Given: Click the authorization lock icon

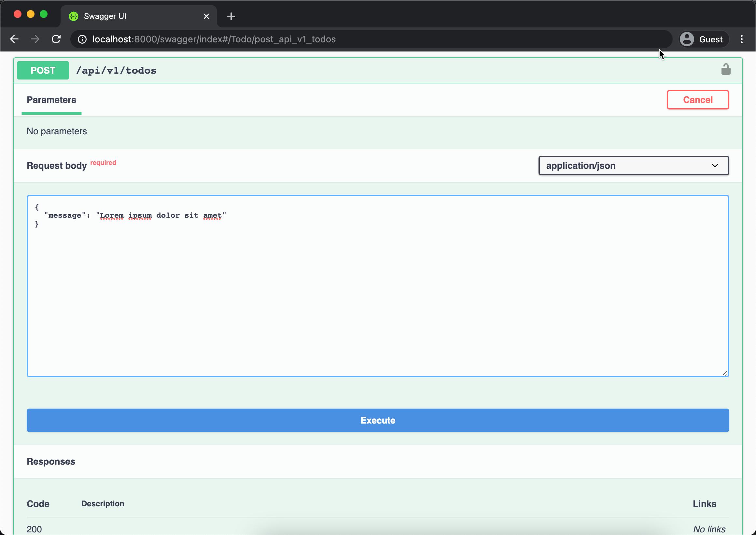Looking at the screenshot, I should pyautogui.click(x=726, y=69).
